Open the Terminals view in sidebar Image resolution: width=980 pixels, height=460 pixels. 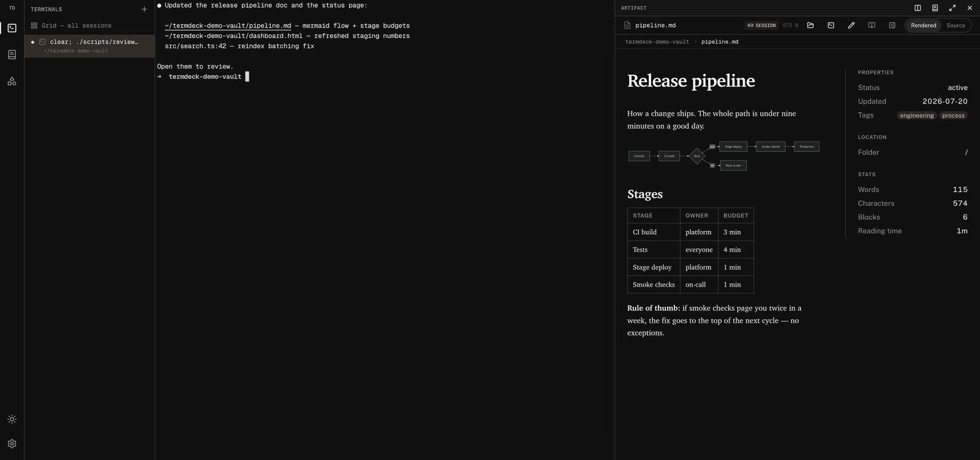point(12,28)
